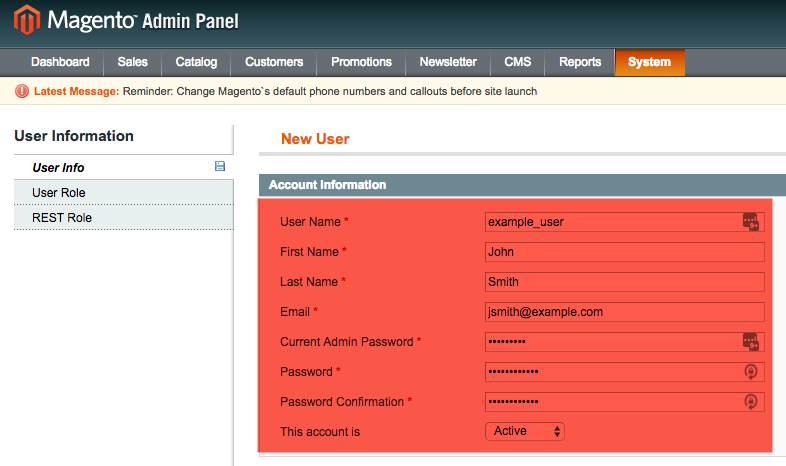Click the Magento logo icon

click(27, 21)
